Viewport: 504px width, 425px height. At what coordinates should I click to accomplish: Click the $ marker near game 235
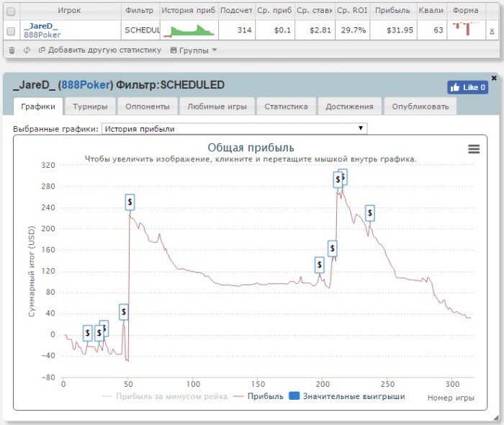tap(370, 212)
